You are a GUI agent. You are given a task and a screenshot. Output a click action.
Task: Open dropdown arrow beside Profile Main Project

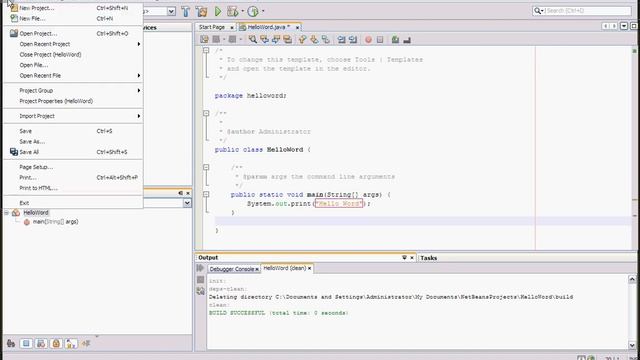263,11
